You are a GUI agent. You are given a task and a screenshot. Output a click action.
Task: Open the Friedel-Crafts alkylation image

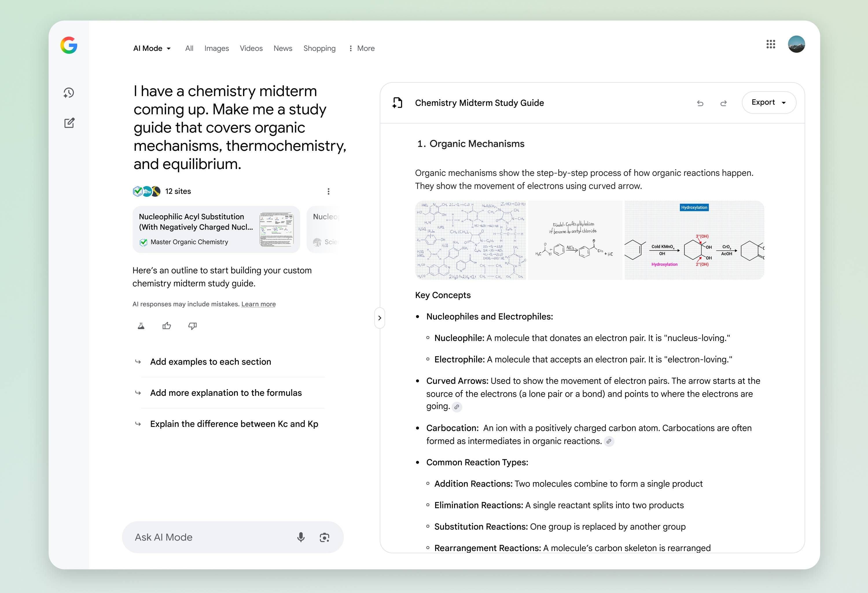(575, 240)
